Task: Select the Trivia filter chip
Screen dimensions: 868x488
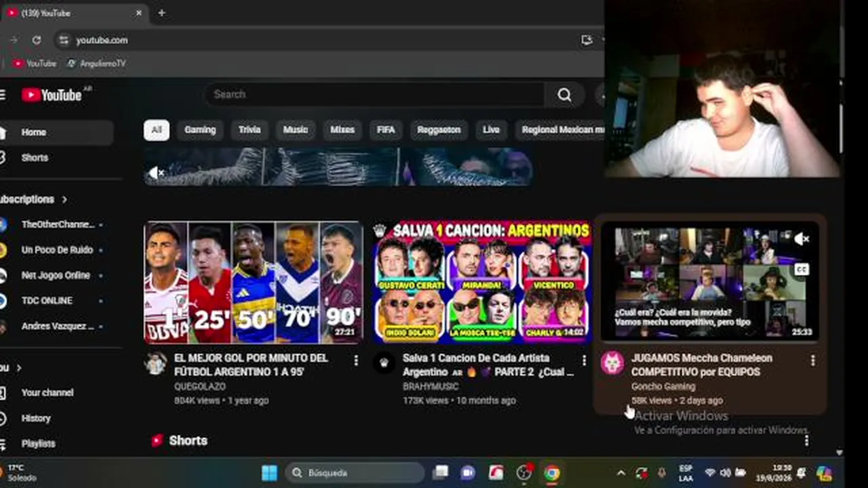Action: tap(250, 130)
